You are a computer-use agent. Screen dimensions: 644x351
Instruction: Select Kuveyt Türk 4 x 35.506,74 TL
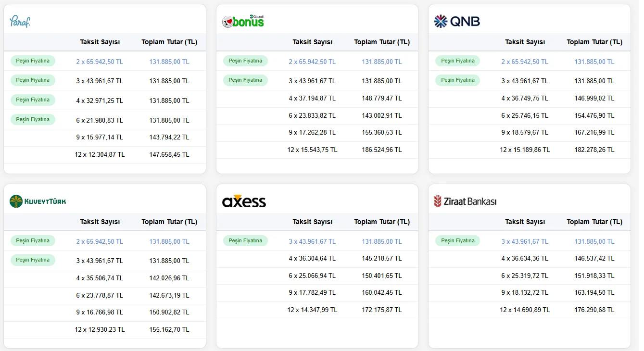click(100, 278)
